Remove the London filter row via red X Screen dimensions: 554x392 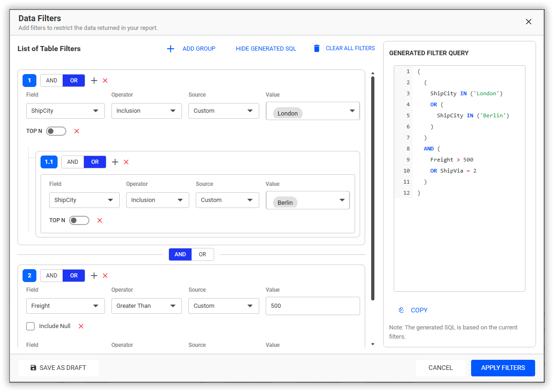[x=77, y=131]
